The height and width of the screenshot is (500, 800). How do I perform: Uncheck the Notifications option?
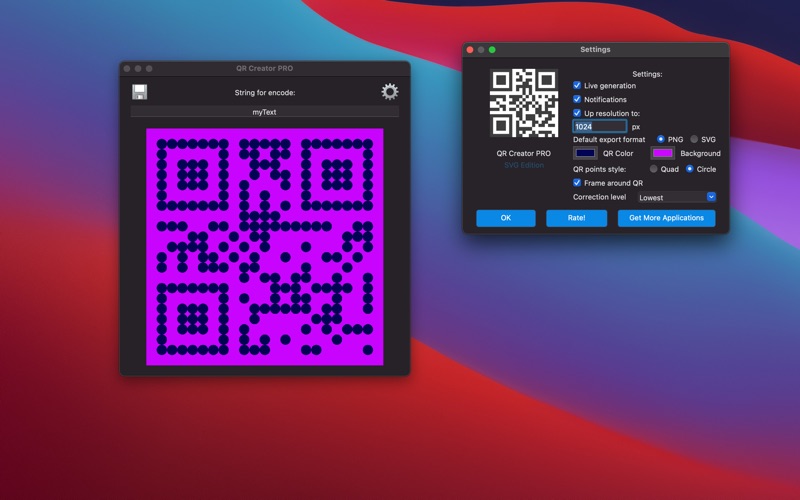577,100
